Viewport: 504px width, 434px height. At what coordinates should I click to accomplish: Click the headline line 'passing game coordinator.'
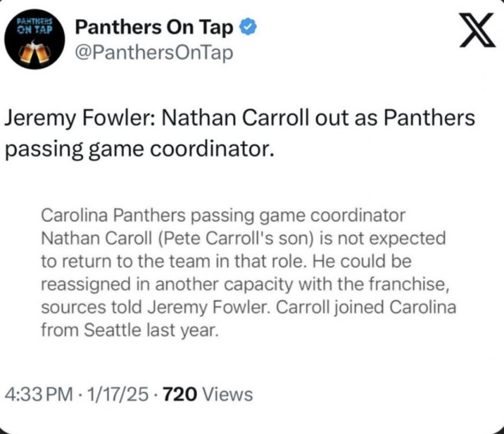click(138, 149)
